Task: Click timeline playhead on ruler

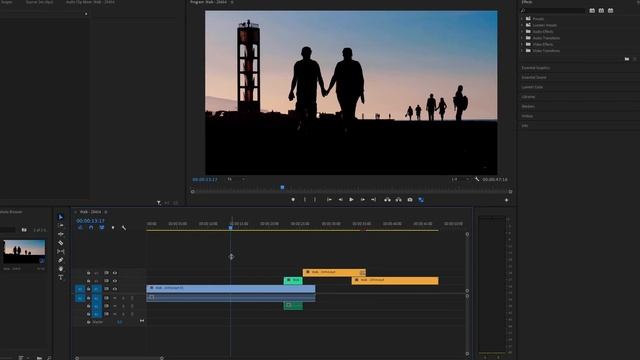Action: (231, 227)
